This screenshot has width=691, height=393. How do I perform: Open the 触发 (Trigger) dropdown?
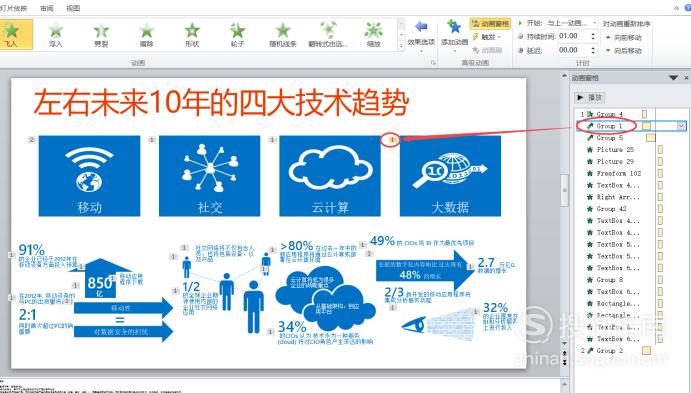(488, 37)
